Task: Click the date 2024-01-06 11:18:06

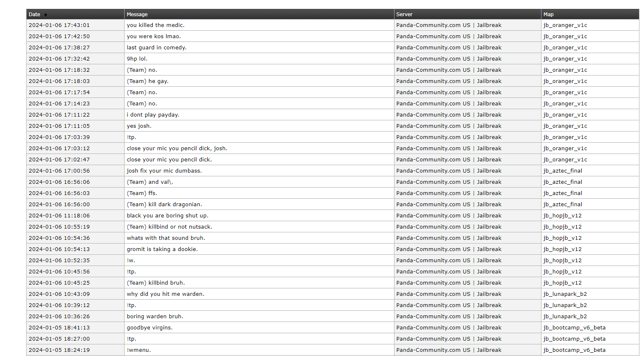Action: 59,216
